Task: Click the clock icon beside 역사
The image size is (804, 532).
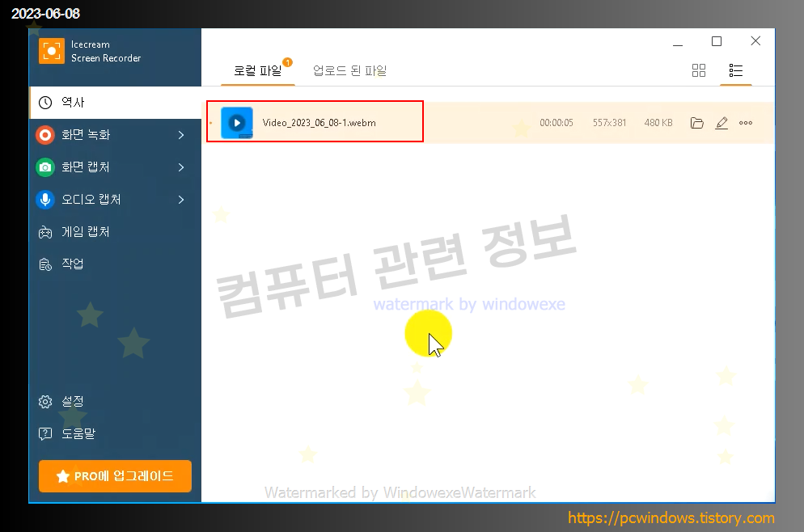Action: tap(45, 103)
